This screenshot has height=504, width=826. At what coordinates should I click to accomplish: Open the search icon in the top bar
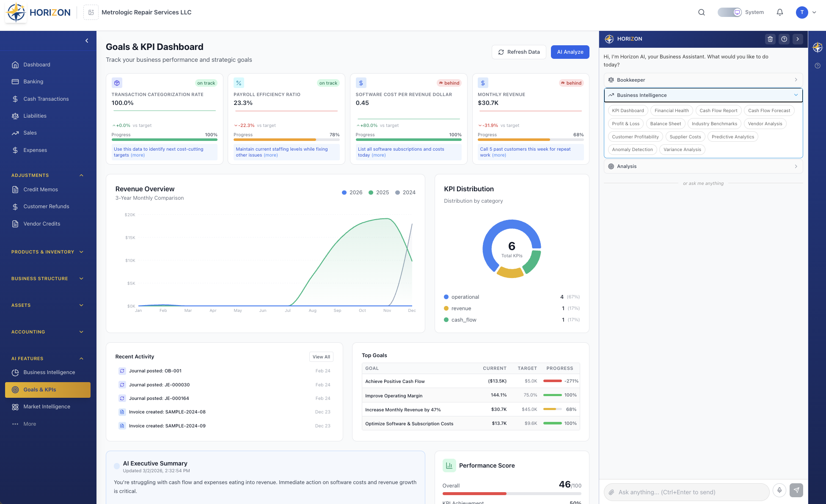[702, 12]
